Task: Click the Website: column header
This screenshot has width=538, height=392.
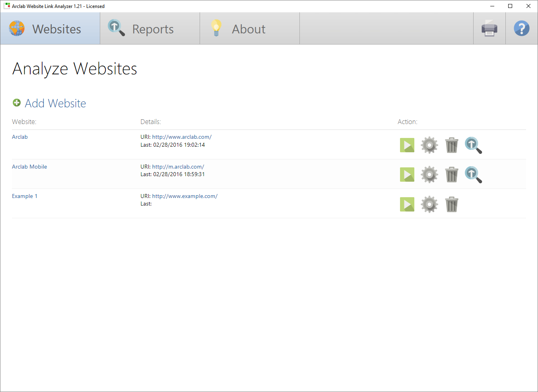Action: 24,122
